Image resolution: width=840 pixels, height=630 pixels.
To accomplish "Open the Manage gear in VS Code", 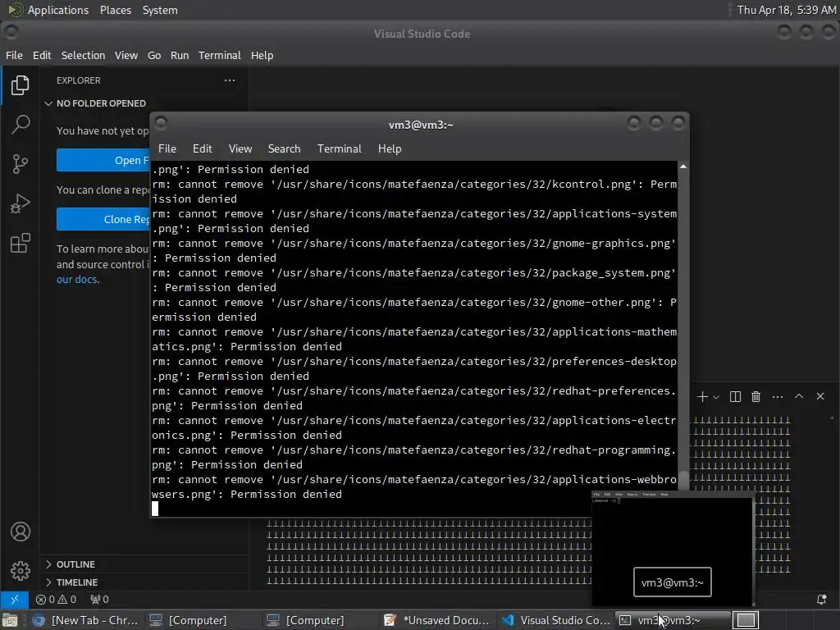I will (21, 571).
